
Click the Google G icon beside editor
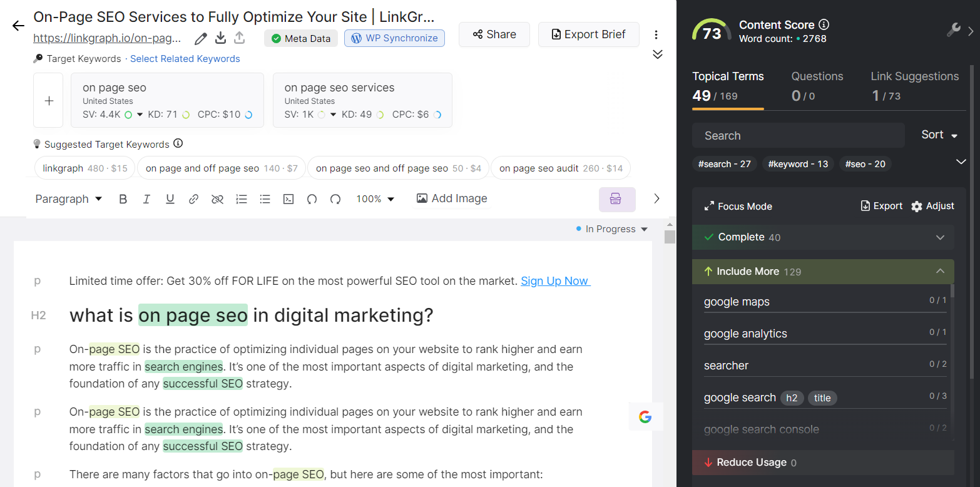[x=645, y=417]
